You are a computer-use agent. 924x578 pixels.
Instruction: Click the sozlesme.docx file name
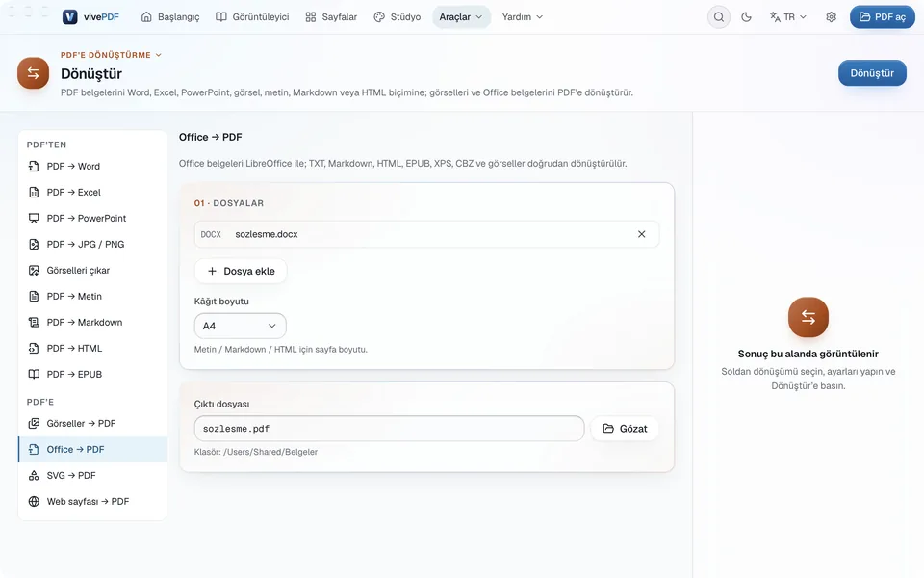click(x=267, y=234)
